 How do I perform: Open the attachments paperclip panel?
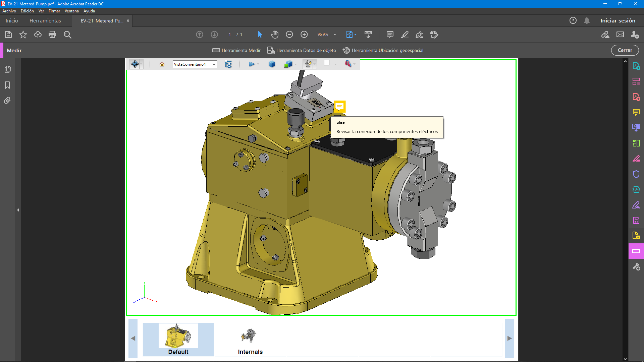7,101
